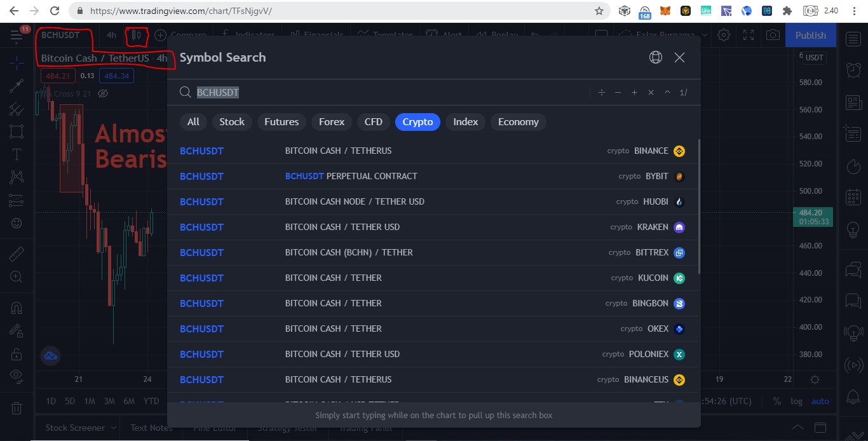
Task: Open the Measure ruler tool
Action: [17, 254]
